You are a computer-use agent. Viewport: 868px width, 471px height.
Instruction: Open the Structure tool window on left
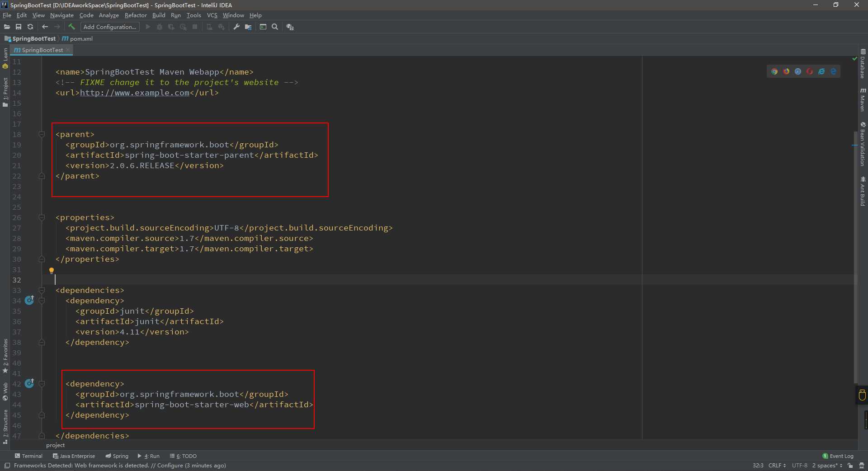(x=5, y=427)
